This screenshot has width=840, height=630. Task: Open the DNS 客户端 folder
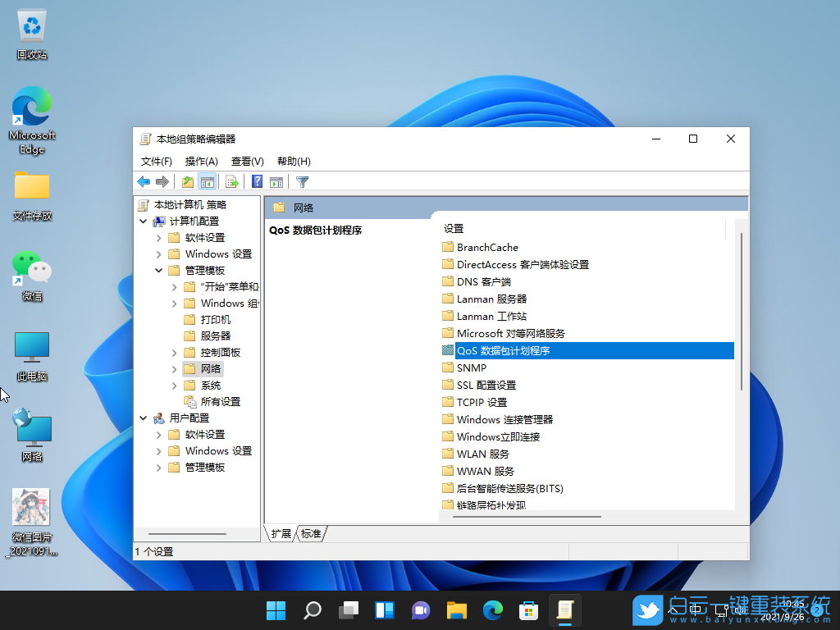coord(481,281)
